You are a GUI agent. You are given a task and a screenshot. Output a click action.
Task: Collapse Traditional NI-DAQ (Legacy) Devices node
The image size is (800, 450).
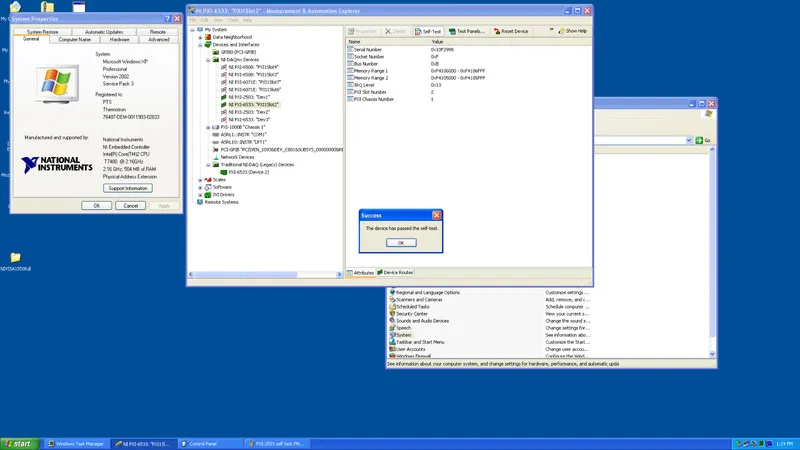(x=208, y=165)
